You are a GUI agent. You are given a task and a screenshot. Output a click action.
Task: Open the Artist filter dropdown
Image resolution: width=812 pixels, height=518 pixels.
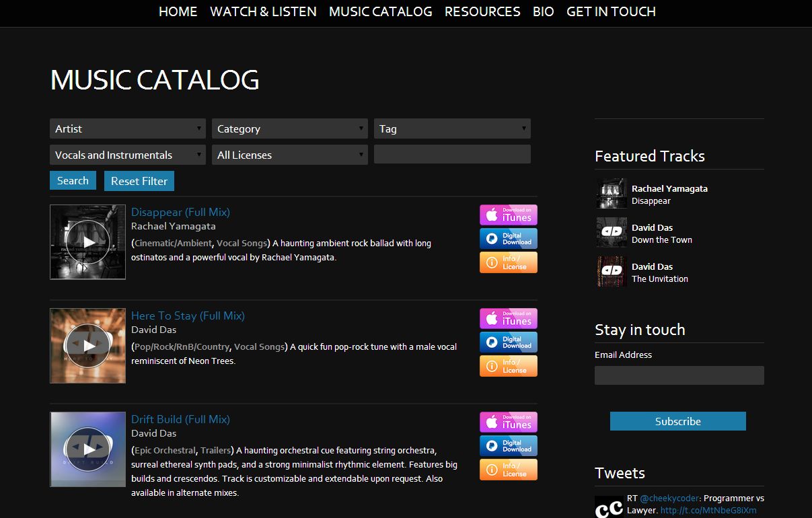(127, 128)
